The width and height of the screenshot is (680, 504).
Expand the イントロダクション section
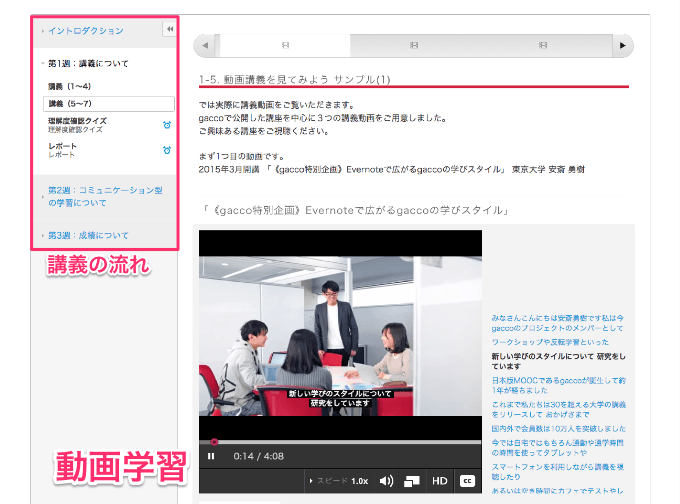click(x=86, y=31)
